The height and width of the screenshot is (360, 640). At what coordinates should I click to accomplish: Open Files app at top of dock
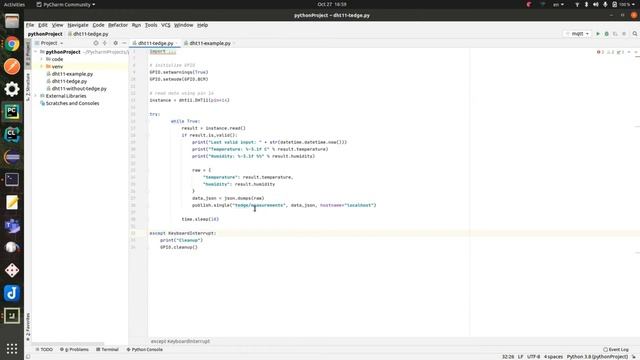click(12, 21)
